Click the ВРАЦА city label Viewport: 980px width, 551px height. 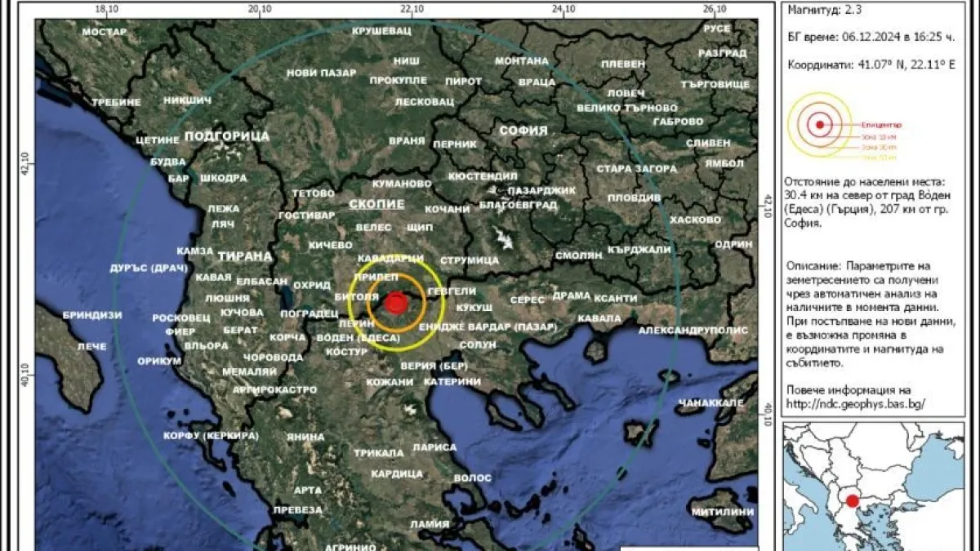tap(537, 82)
